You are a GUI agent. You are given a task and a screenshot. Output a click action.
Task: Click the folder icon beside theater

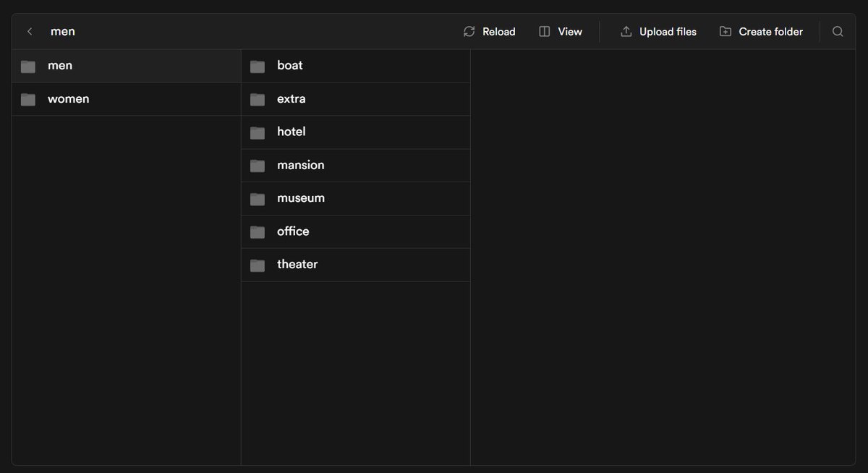[x=258, y=265]
